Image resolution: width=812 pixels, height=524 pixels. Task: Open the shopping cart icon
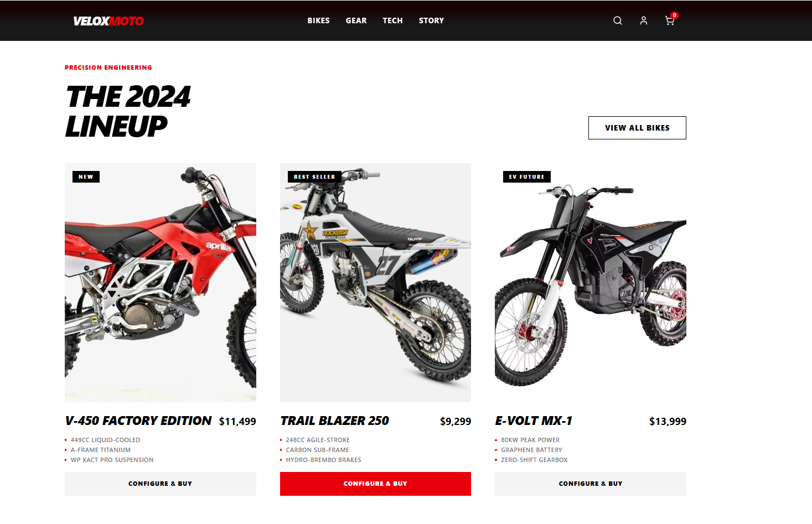[x=670, y=20]
